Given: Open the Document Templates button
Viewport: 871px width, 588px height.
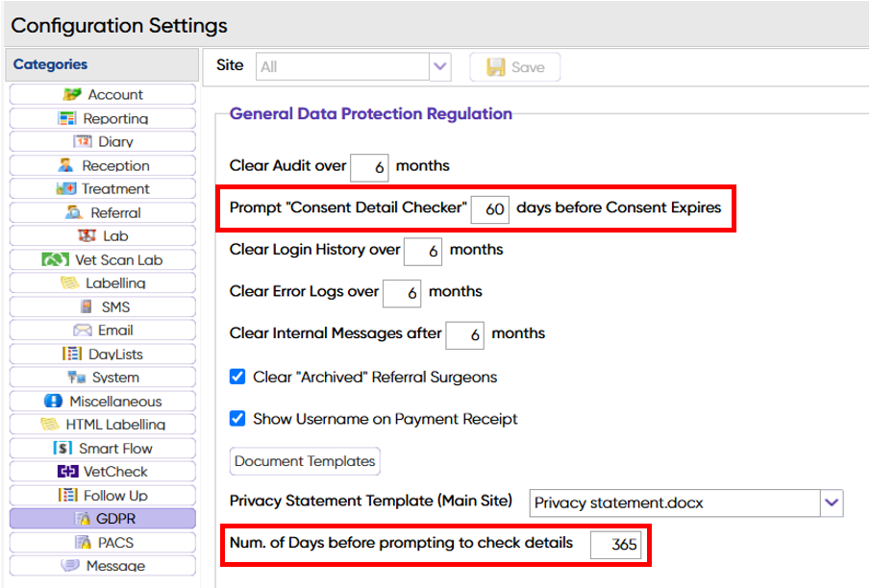Looking at the screenshot, I should tap(305, 461).
